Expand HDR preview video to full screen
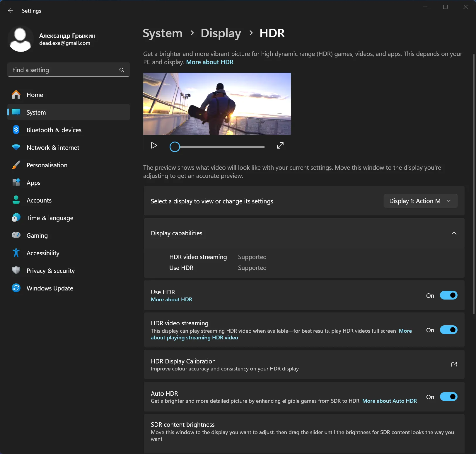This screenshot has width=476, height=454. (x=280, y=146)
